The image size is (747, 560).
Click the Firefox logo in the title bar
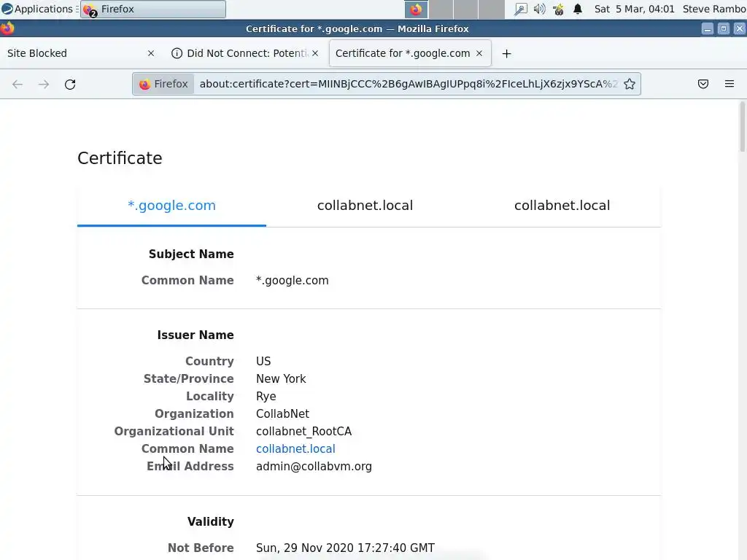coord(7,28)
